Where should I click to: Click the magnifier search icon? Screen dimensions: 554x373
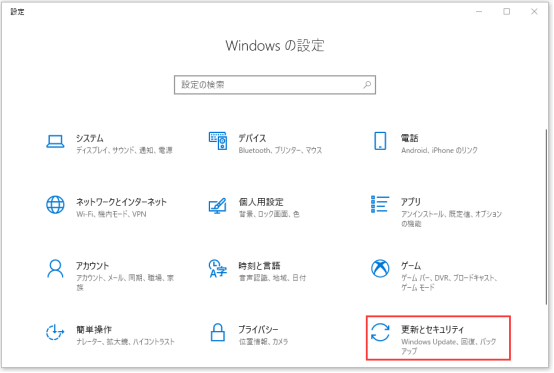click(x=367, y=85)
